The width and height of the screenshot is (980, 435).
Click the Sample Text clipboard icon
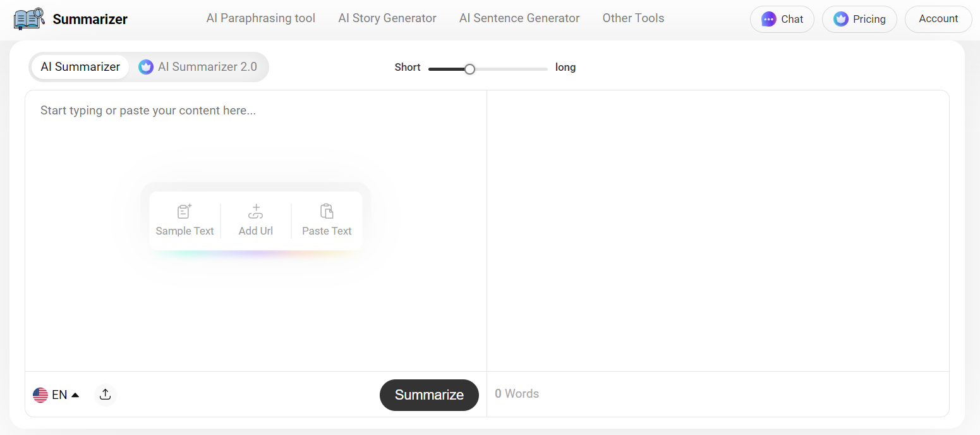[185, 211]
